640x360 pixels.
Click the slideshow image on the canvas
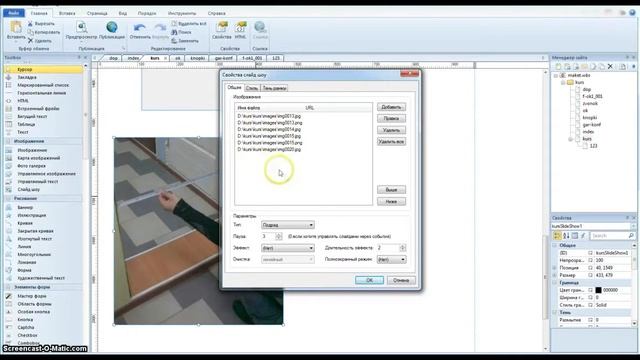pyautogui.click(x=167, y=231)
